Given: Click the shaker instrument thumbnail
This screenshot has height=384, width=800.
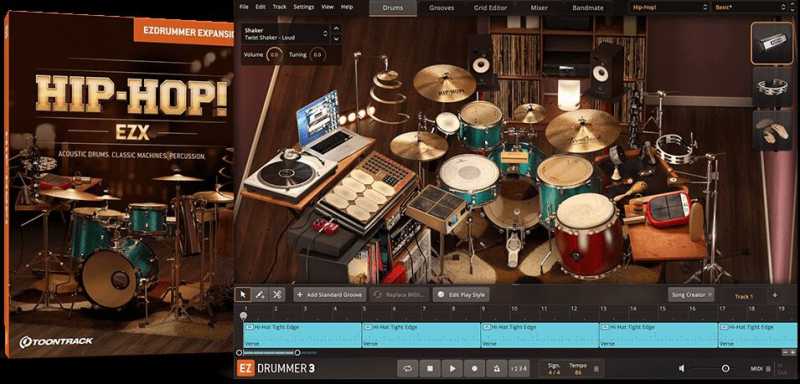Looking at the screenshot, I should pos(772,43).
